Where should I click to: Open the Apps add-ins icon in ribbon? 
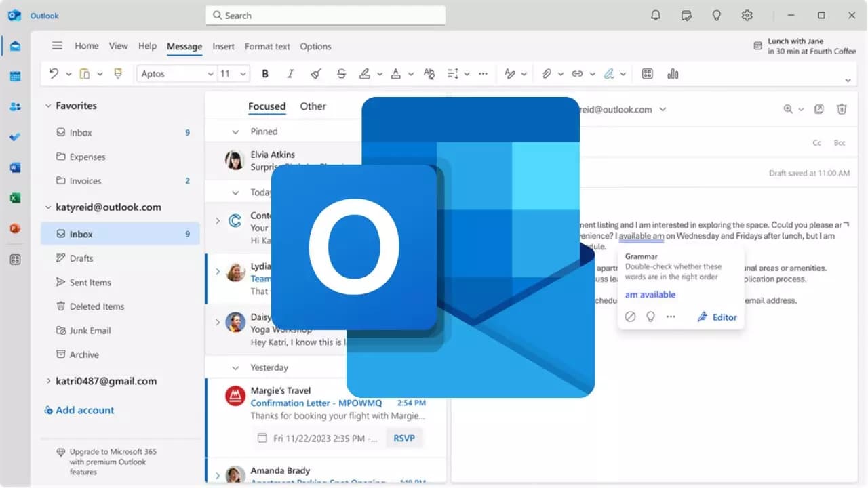coord(647,74)
